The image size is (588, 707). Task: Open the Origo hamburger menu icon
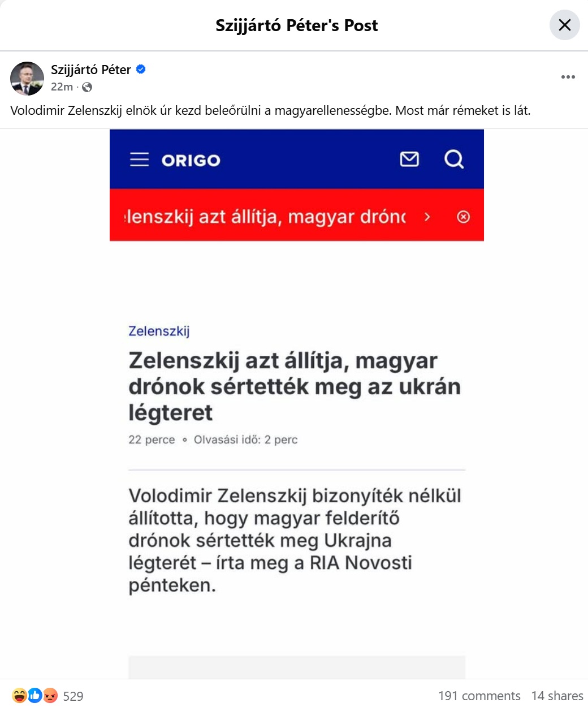[x=139, y=159]
